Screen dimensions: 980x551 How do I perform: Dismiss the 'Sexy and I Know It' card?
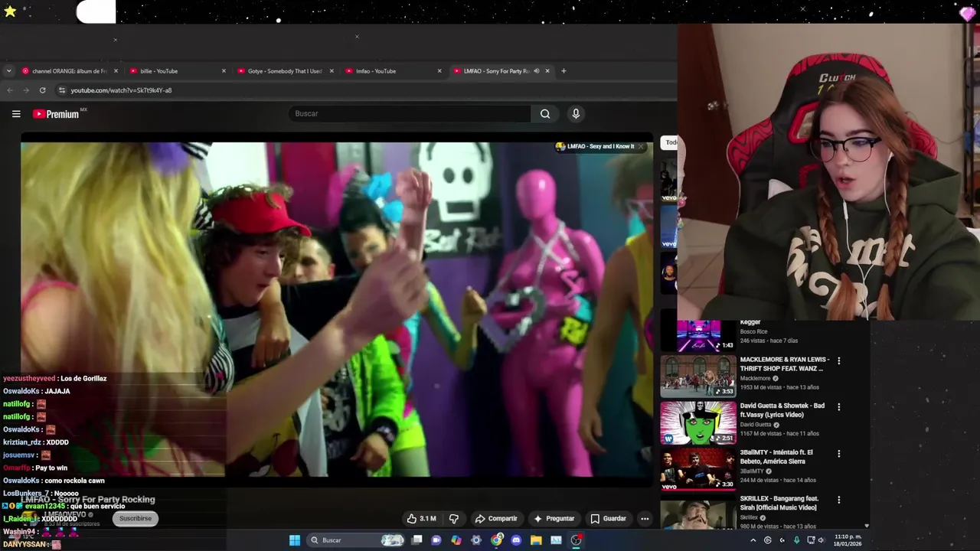pos(641,146)
